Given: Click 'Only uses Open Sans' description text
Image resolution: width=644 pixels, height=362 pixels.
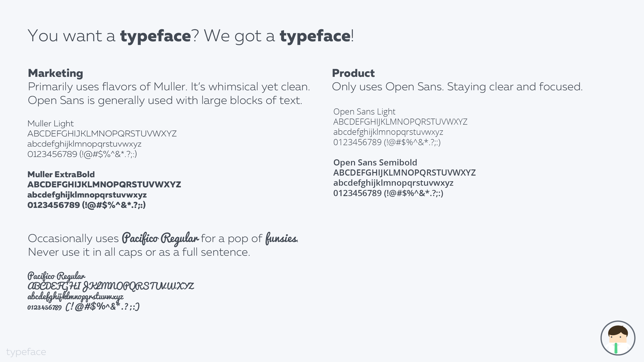Looking at the screenshot, I should (x=457, y=87).
